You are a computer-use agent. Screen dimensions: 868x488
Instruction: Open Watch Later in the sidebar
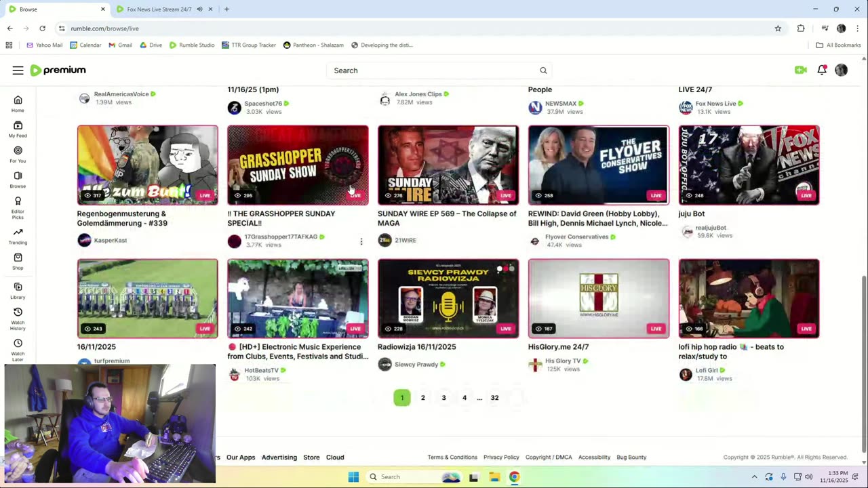[x=18, y=350]
